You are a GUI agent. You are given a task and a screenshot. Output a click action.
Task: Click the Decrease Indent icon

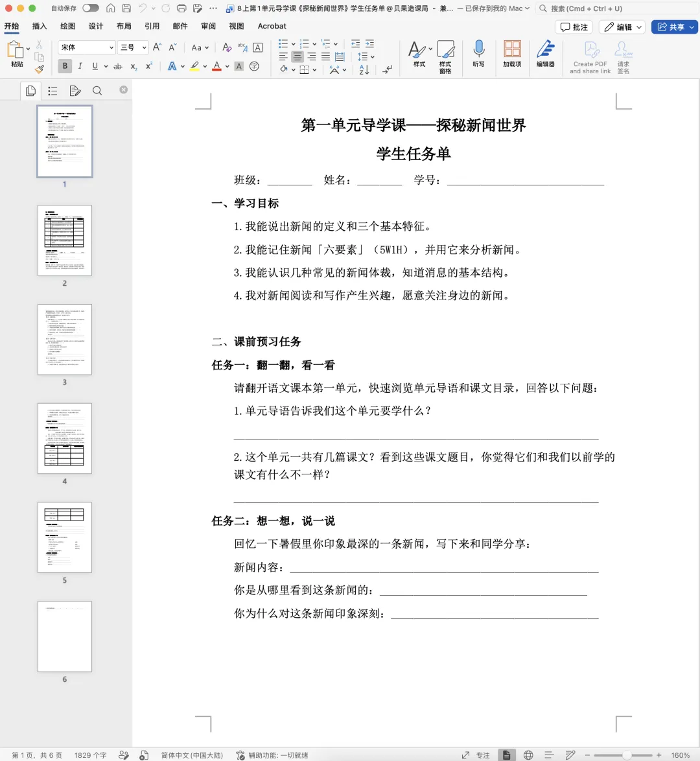coord(356,43)
